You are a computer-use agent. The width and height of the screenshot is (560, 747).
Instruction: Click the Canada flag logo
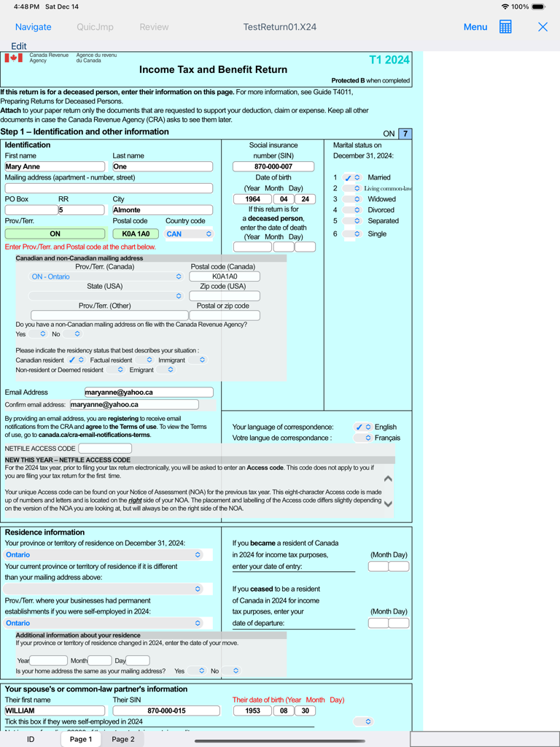13,58
